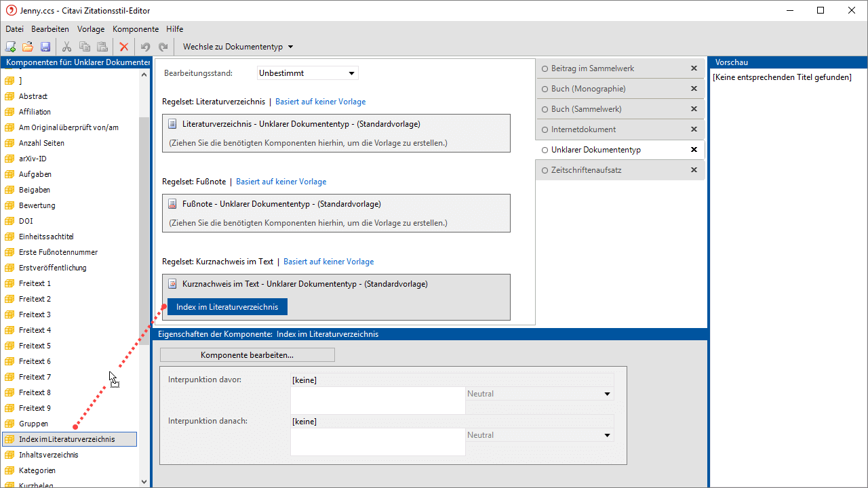Click the undo arrow icon
Viewport: 868px width, 488px height.
pyautogui.click(x=145, y=47)
